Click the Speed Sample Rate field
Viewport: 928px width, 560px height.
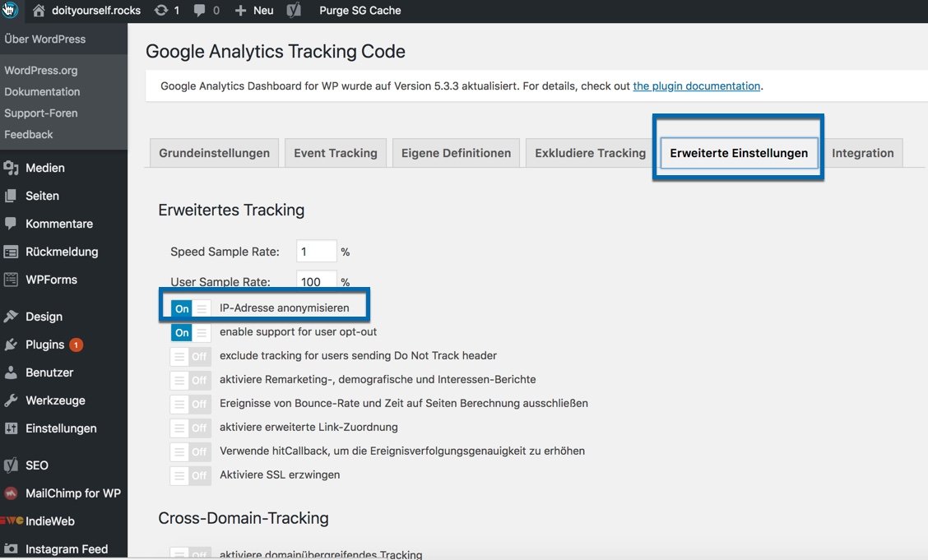[x=316, y=252]
